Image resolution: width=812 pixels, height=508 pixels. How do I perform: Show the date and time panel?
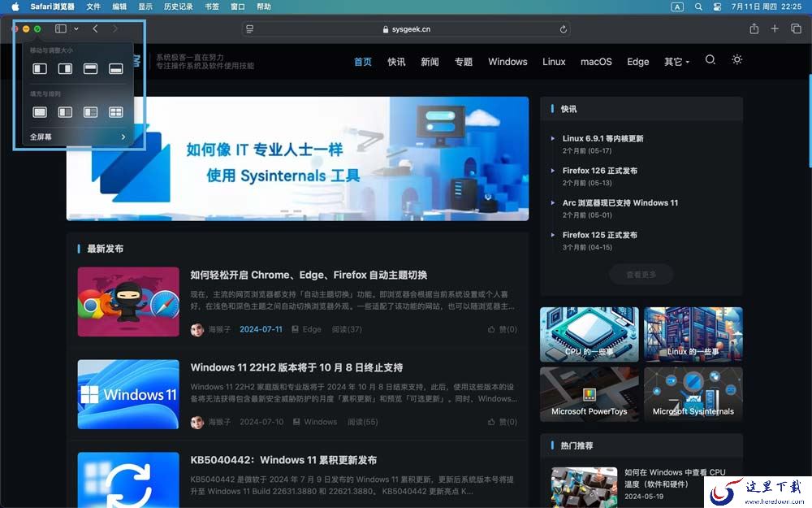pyautogui.click(x=766, y=7)
